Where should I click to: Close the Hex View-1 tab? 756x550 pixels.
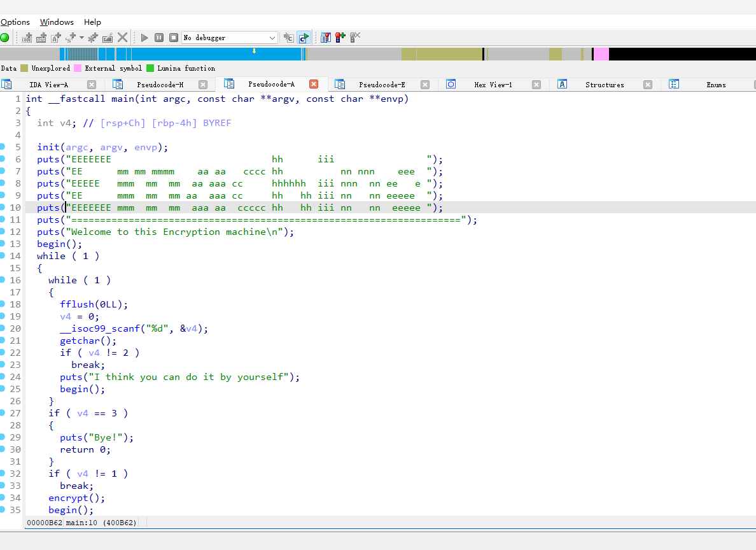536,85
